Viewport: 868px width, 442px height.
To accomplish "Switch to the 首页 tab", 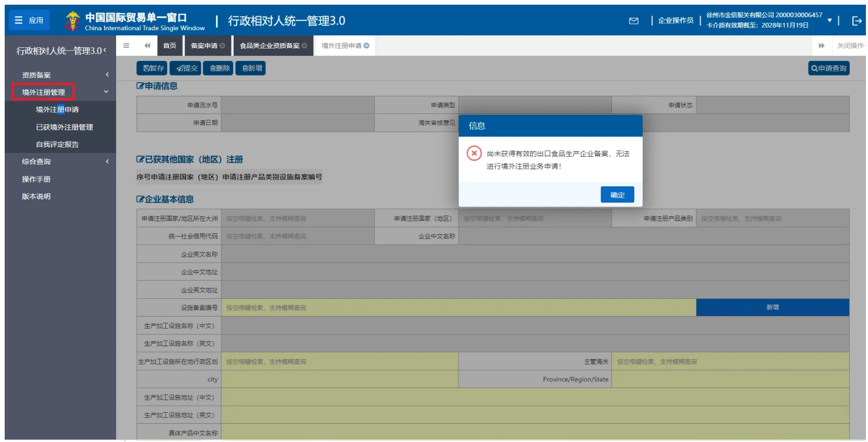I will pos(170,46).
